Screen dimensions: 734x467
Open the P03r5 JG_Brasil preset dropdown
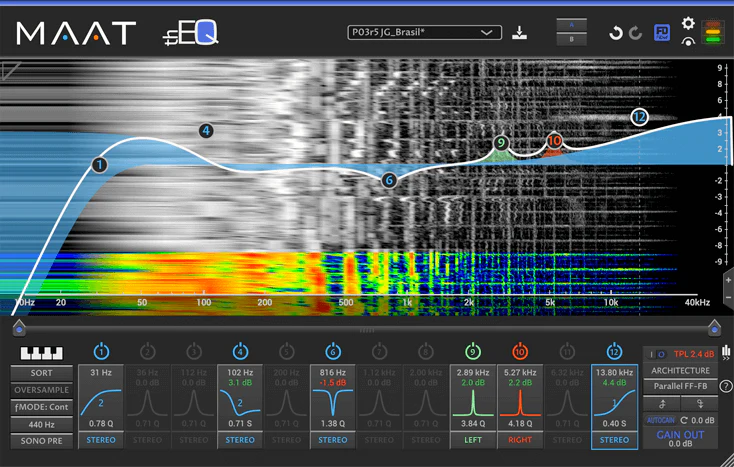click(x=425, y=33)
